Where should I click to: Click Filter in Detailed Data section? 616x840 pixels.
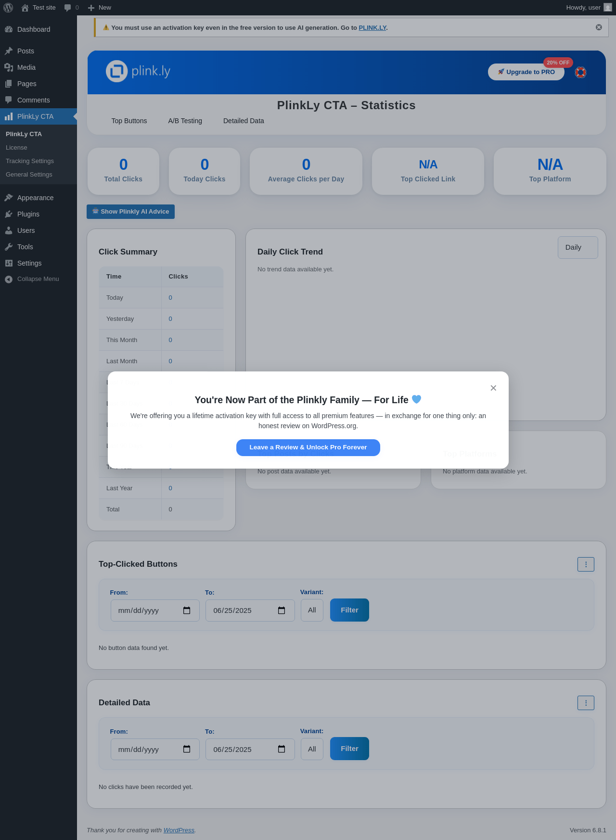coord(349,749)
